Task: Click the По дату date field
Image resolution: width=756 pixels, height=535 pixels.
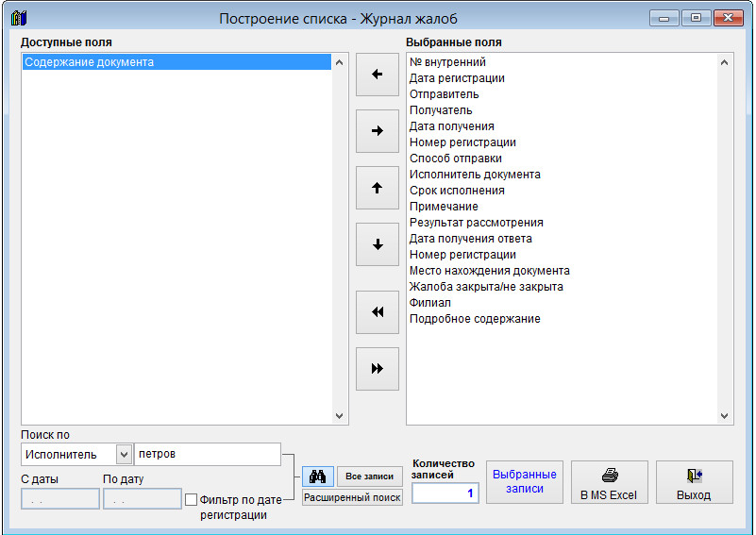Action: coord(143,499)
